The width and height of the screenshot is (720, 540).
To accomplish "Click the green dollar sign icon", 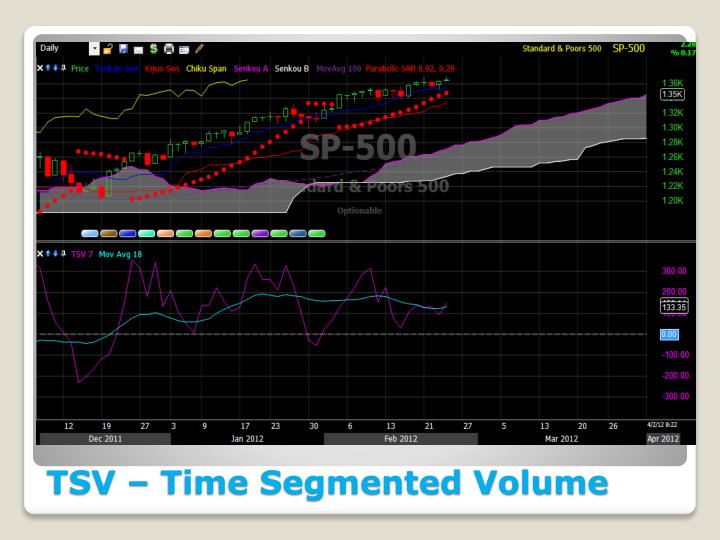I will [x=154, y=49].
